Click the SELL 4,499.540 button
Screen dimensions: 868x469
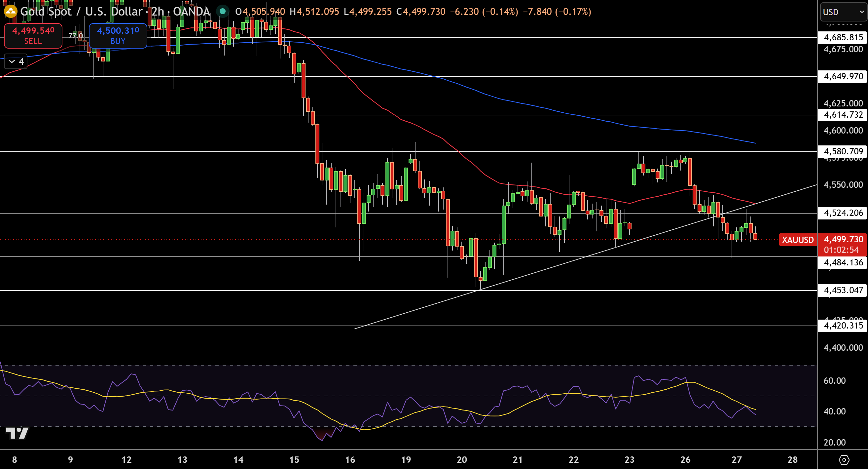click(x=33, y=35)
